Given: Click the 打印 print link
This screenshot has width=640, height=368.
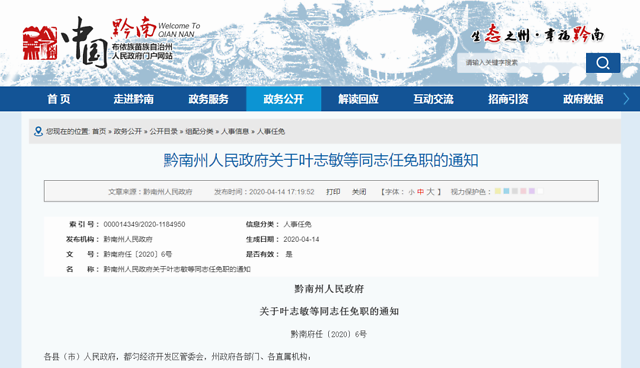Looking at the screenshot, I should tap(333, 192).
